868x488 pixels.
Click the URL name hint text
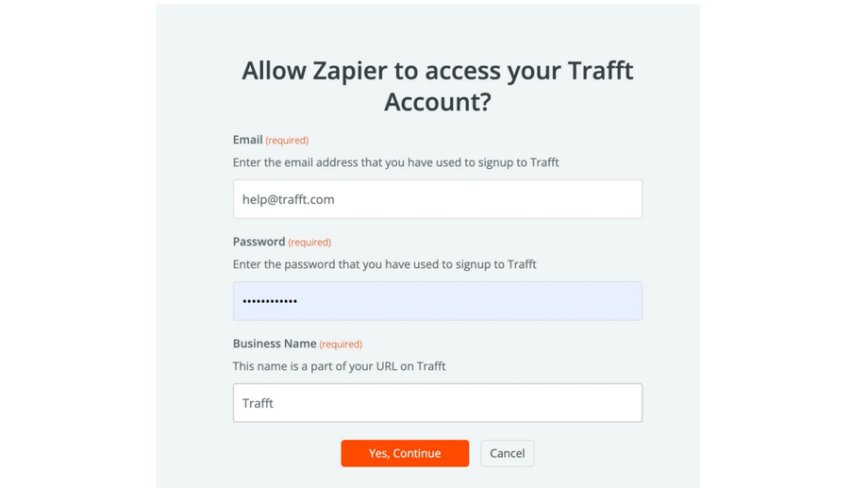(x=339, y=366)
